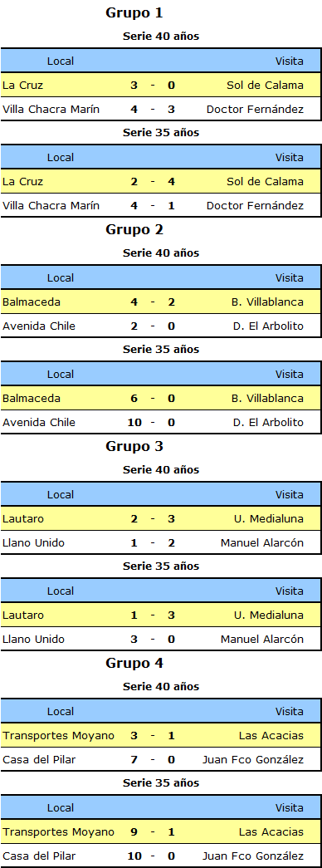The height and width of the screenshot is (868, 322).
Task: Click Doctor Fernández in Grupo 1 Serie 35
Action: [255, 205]
